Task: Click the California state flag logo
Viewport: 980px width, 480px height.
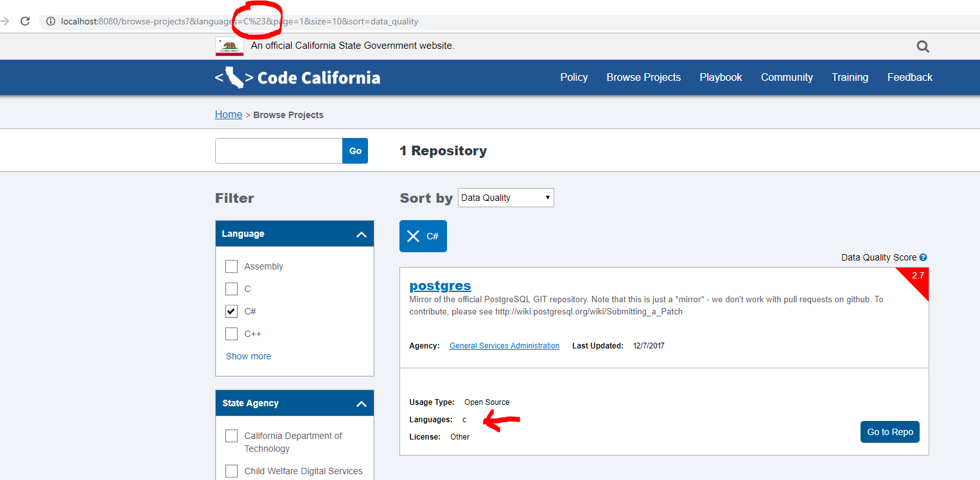Action: [x=229, y=46]
